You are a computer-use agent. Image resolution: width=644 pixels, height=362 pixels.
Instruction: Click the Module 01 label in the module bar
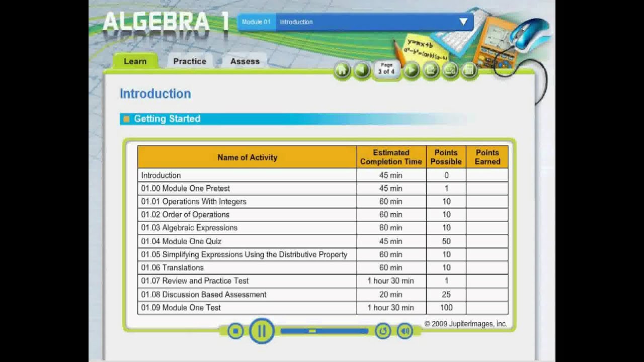(256, 22)
